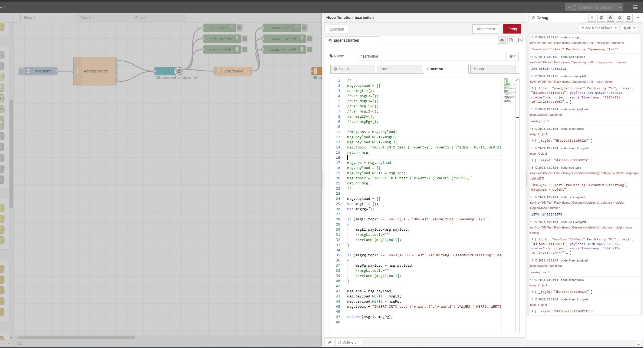
Task: Open the info sidebar panel
Action: [x=592, y=18]
